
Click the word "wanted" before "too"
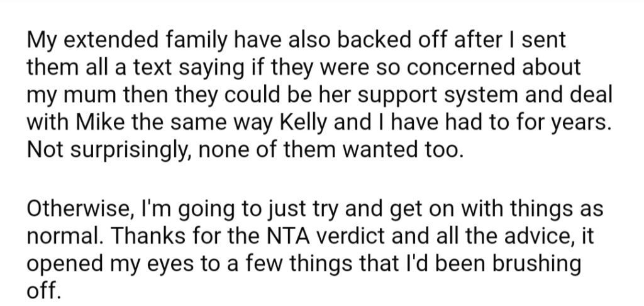point(373,150)
